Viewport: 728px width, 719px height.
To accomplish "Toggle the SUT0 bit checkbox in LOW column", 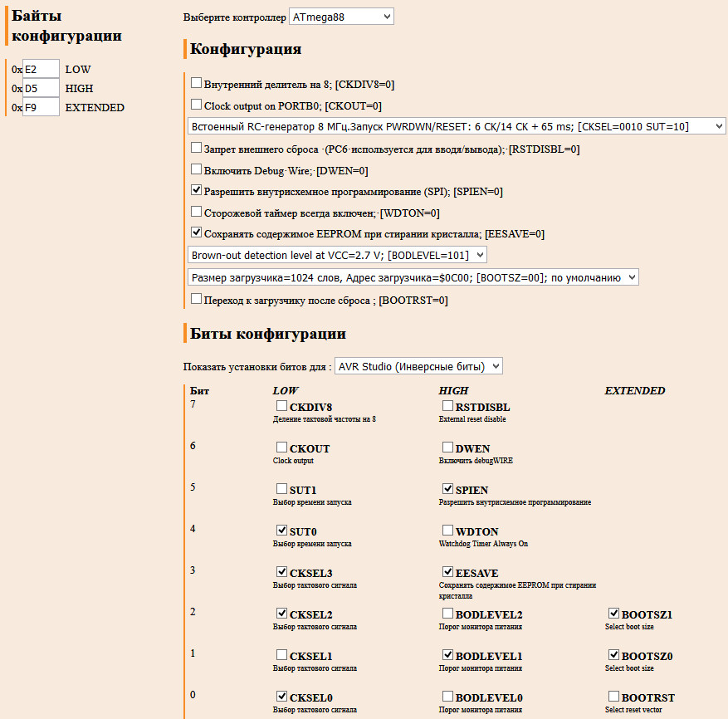I will [x=281, y=531].
